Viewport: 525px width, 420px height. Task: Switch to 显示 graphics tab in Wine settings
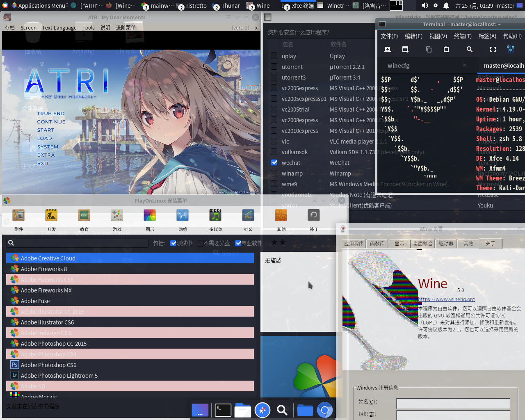(x=399, y=244)
